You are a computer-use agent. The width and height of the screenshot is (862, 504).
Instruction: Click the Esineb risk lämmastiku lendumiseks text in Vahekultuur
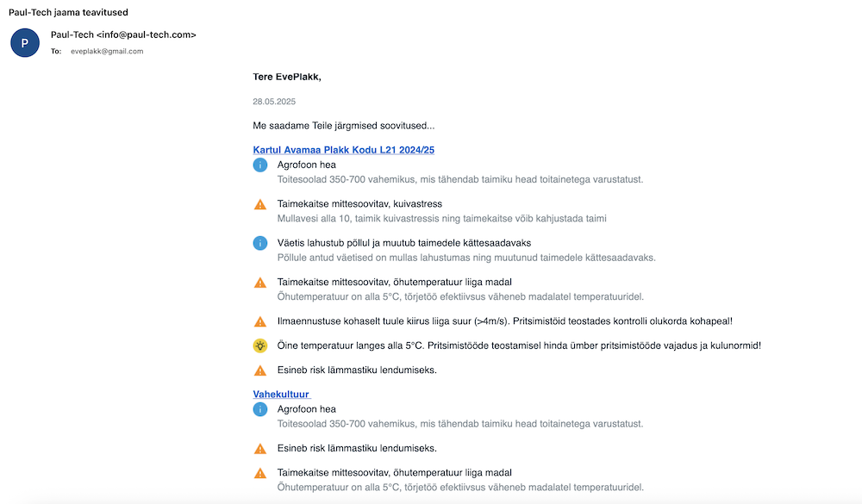point(357,449)
